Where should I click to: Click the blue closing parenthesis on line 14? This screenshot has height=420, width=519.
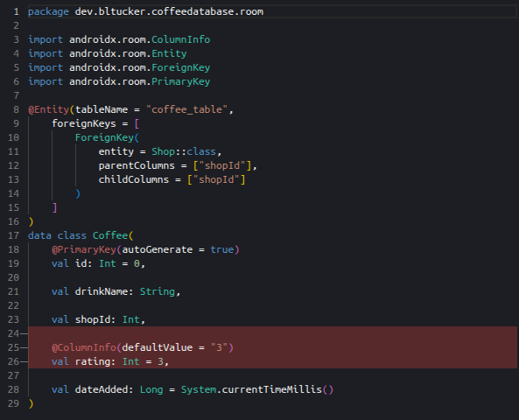[x=78, y=193]
